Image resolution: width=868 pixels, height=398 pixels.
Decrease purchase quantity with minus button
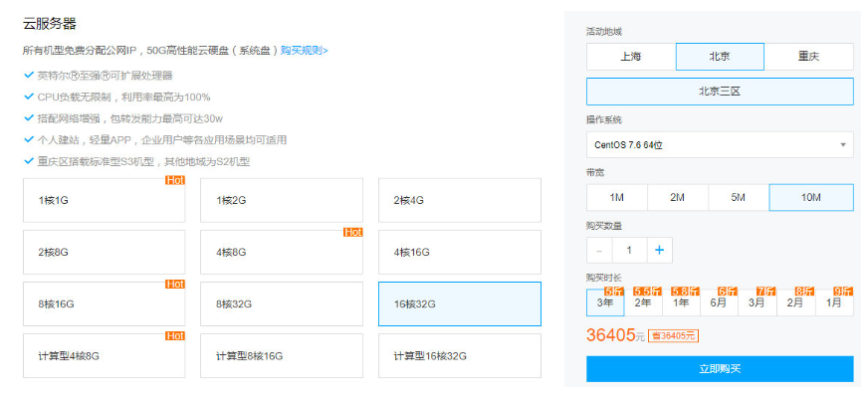(599, 250)
